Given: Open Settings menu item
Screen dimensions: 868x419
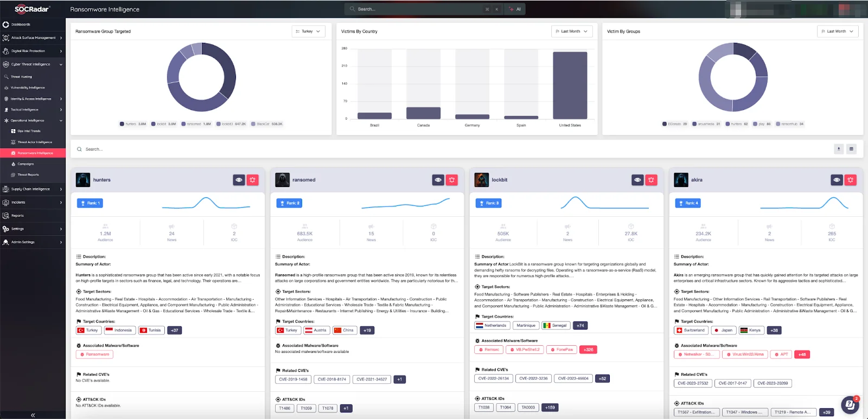Looking at the screenshot, I should (33, 229).
